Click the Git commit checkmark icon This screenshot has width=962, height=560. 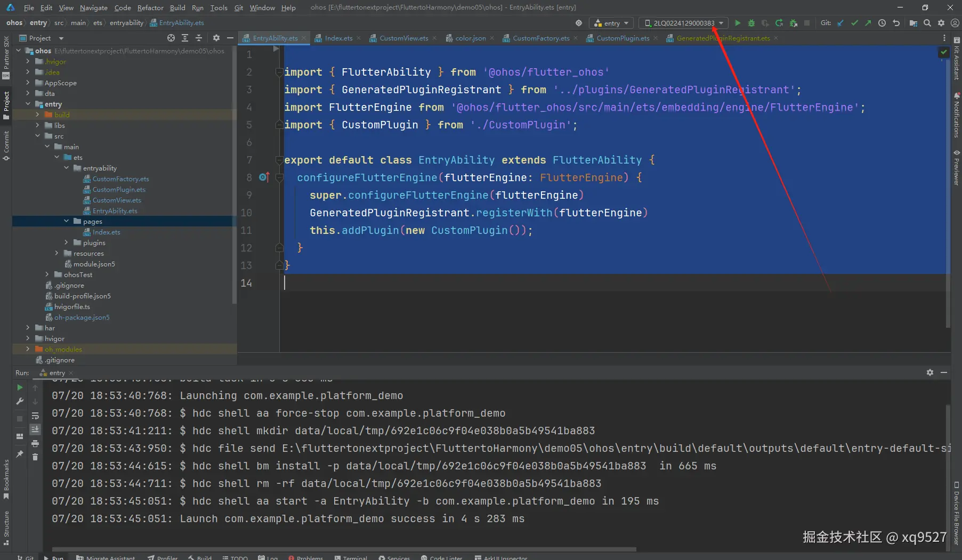(x=854, y=23)
